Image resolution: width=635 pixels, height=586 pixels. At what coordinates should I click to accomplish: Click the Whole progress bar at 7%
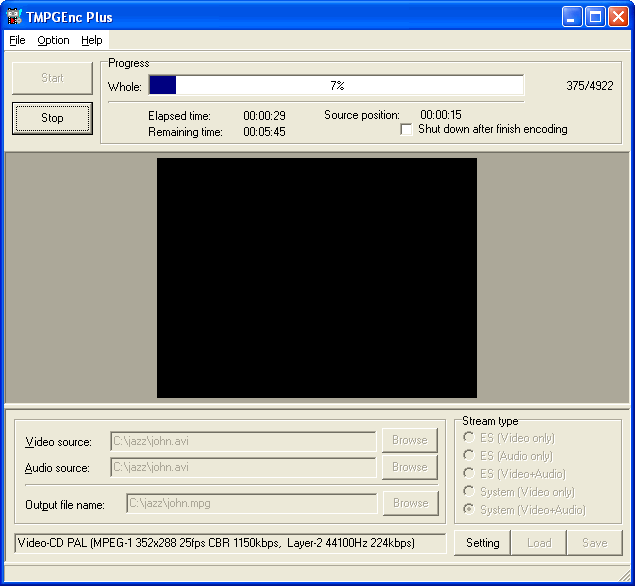pyautogui.click(x=337, y=85)
